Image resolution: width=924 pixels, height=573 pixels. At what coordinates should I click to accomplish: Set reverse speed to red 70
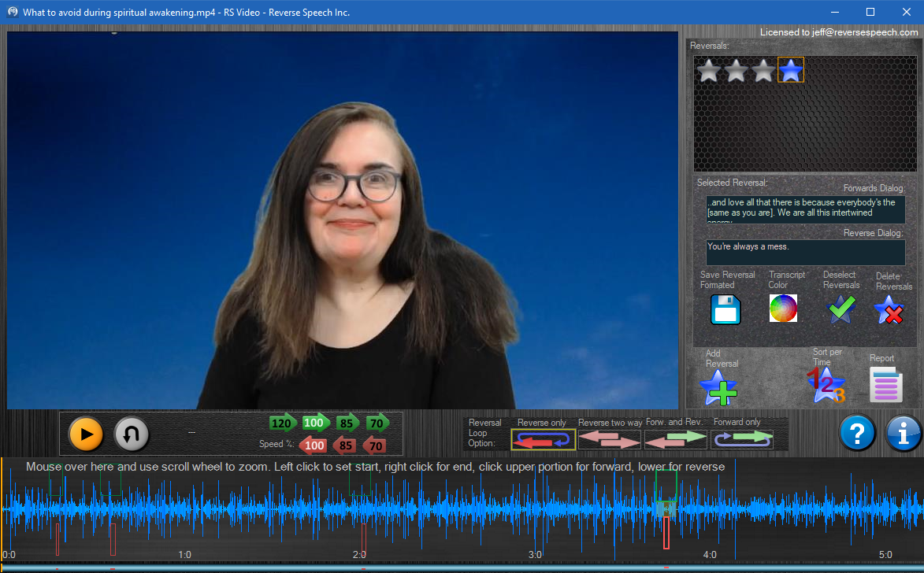(x=374, y=445)
